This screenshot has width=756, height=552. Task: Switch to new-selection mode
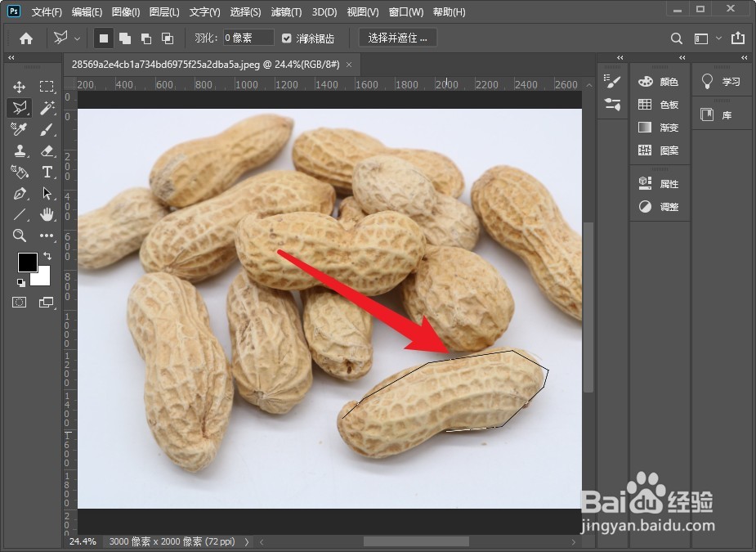point(104,38)
